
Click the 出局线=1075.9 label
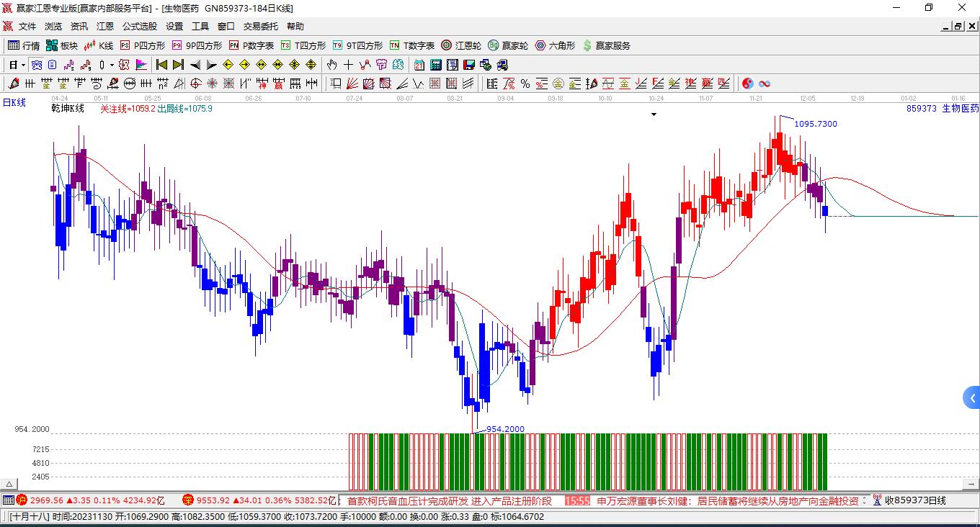click(x=184, y=109)
